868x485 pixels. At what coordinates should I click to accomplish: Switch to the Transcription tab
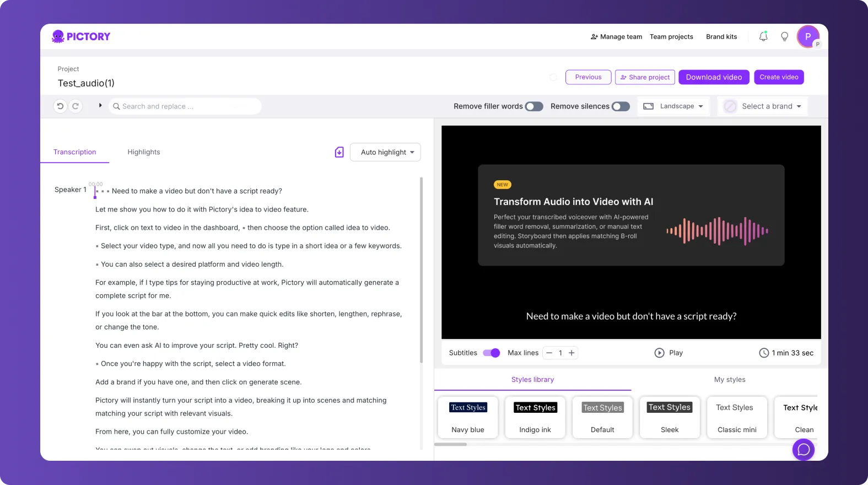[75, 152]
